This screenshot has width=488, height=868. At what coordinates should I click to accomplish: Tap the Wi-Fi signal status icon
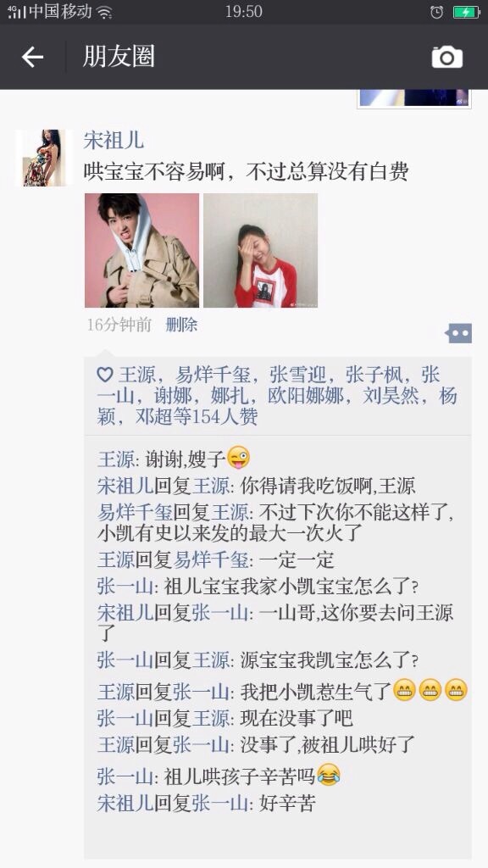(x=104, y=12)
